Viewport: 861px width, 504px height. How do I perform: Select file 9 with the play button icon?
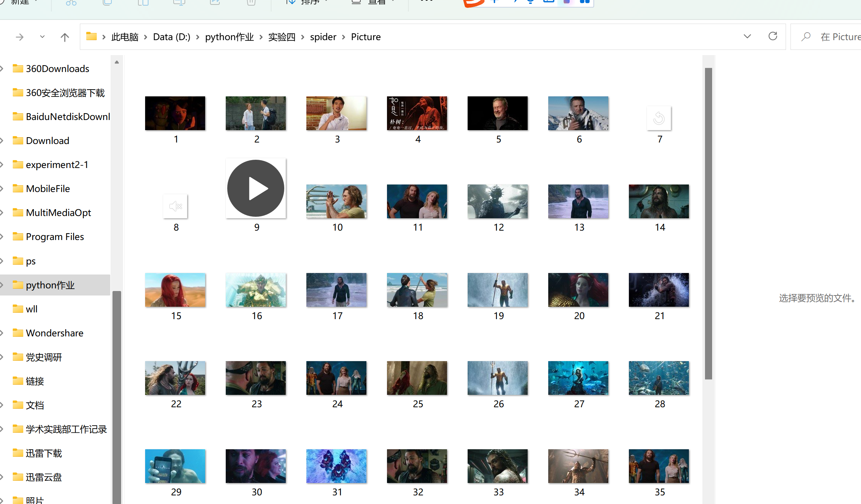256,188
